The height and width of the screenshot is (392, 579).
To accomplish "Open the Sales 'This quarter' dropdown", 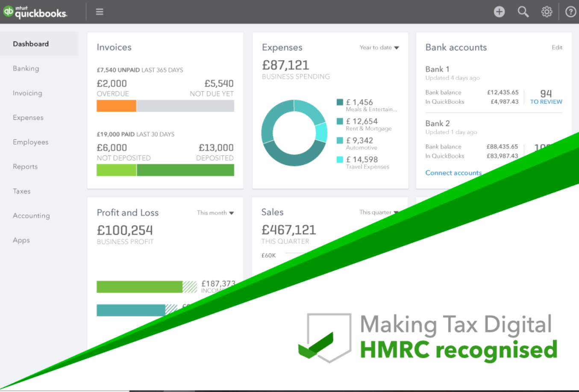I will pos(379,212).
